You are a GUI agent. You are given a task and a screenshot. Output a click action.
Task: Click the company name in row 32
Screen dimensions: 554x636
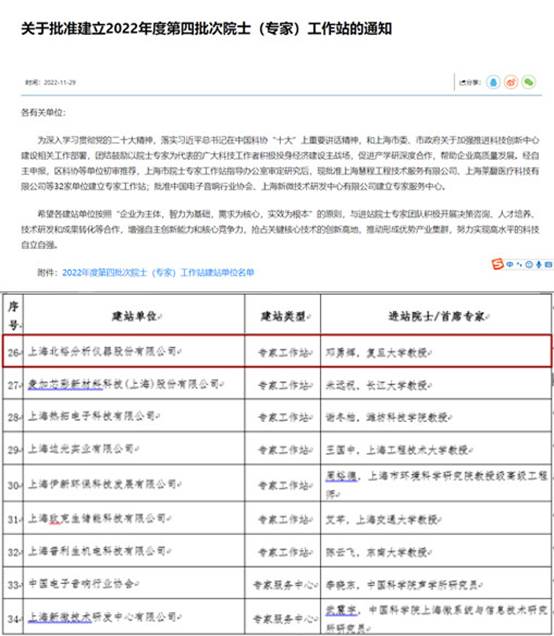[97, 551]
